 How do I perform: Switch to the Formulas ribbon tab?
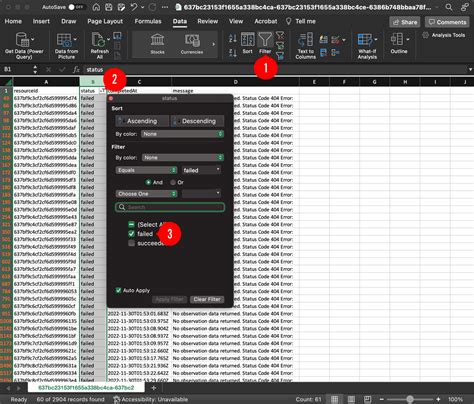[148, 21]
